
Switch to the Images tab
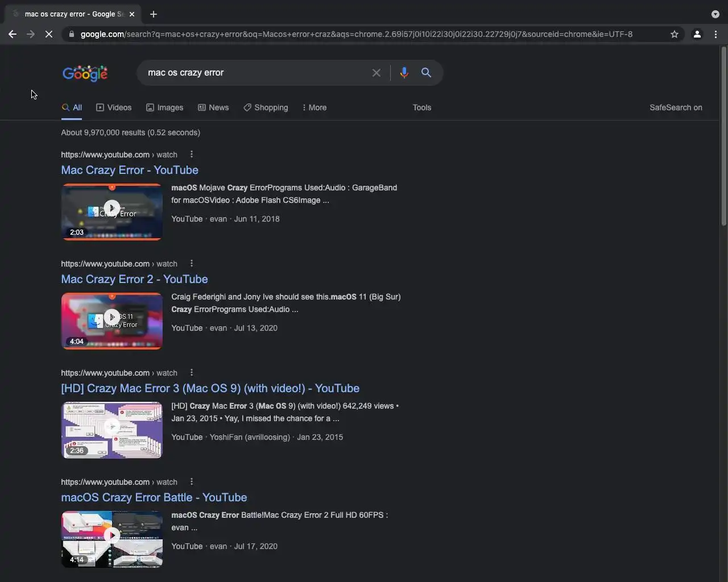164,107
